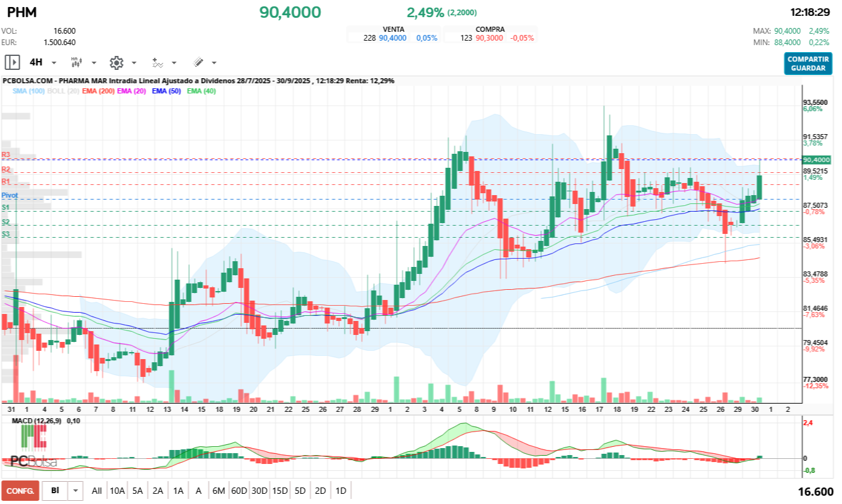Toggle the EMA (20) indicator

[x=132, y=91]
